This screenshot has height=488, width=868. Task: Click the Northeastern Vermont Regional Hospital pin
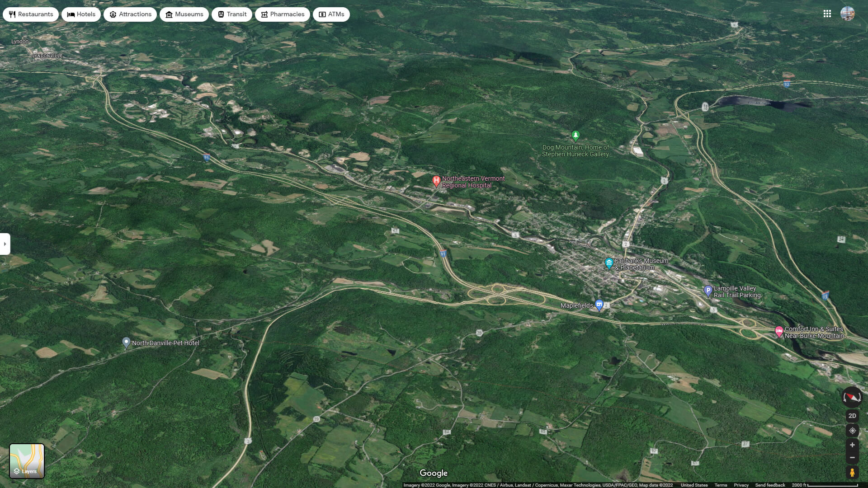[x=436, y=181]
